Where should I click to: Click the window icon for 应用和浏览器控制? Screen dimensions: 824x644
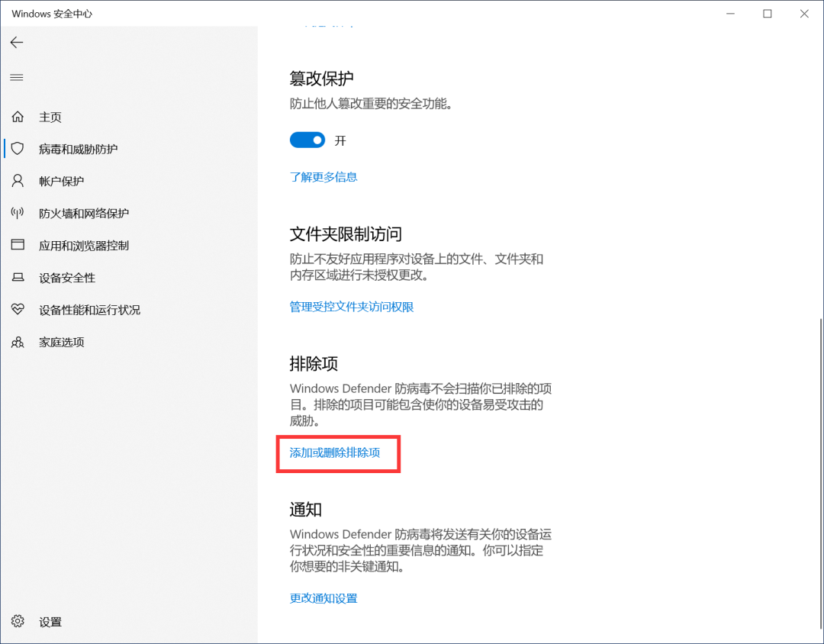click(x=18, y=245)
